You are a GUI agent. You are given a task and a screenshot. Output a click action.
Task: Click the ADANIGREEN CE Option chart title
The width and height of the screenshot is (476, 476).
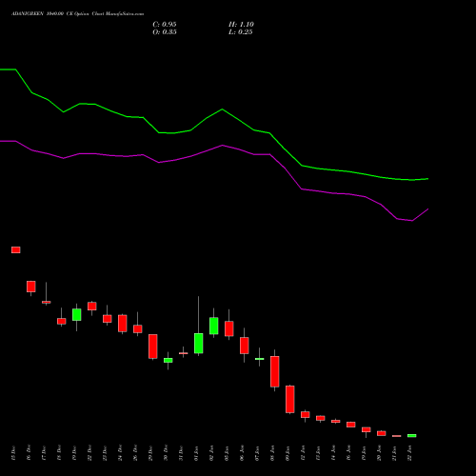(77, 14)
